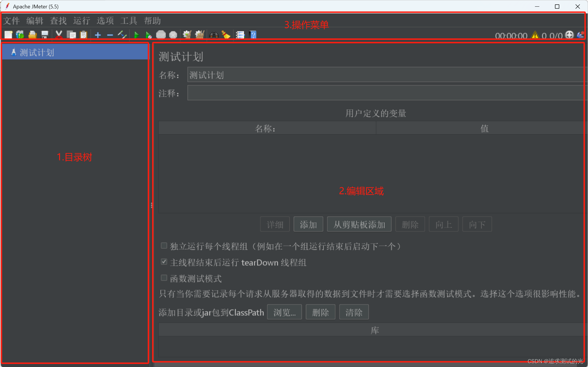588x367 pixels.
Task: Click the New test plan icon
Action: [x=8, y=35]
